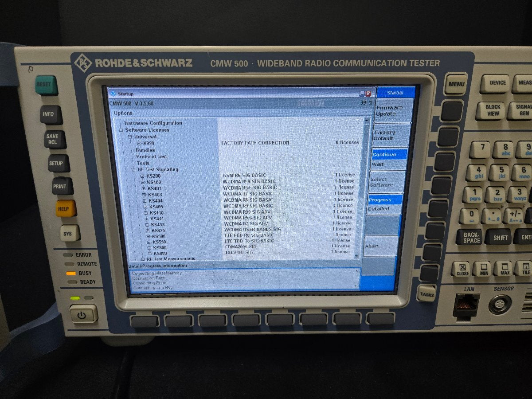This screenshot has width=532, height=399.
Task: Open the Startup tab header
Action: click(x=395, y=93)
